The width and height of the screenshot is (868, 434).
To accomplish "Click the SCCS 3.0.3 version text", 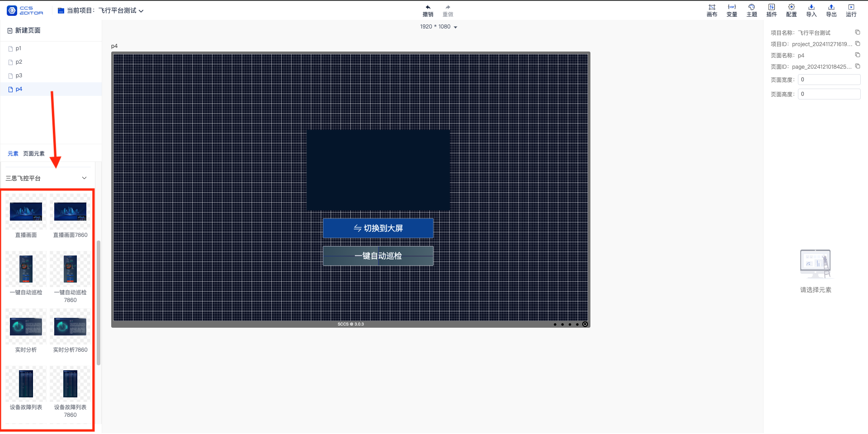I will coord(350,324).
